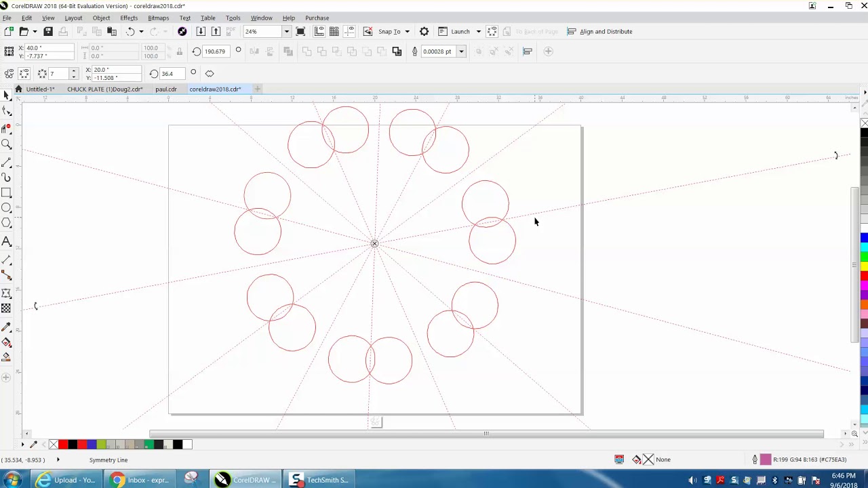Pick the Rectangle tool

coord(7,192)
